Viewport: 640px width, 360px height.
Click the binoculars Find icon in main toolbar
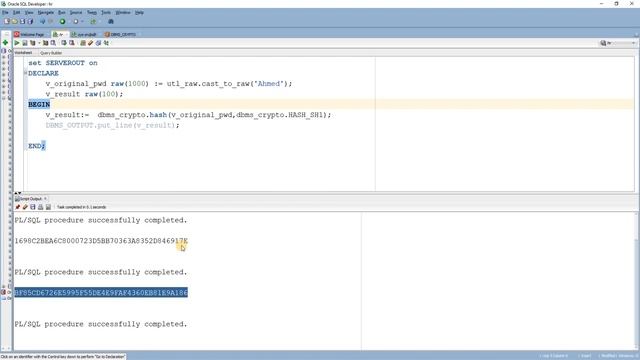click(x=111, y=21)
